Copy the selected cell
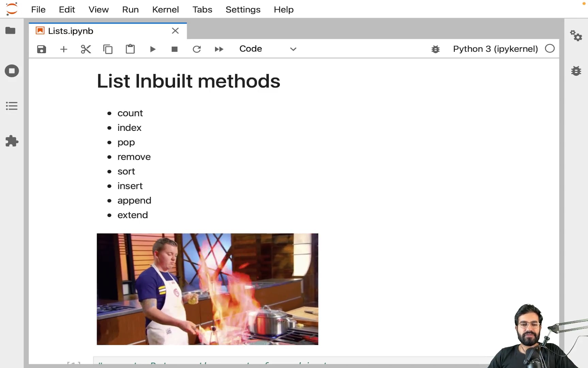This screenshot has width=588, height=368. (108, 49)
